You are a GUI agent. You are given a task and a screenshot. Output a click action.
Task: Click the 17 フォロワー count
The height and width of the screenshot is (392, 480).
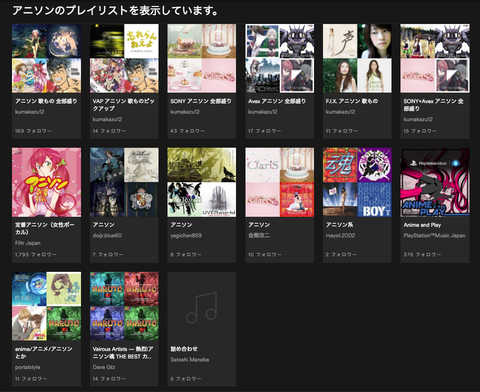click(265, 131)
